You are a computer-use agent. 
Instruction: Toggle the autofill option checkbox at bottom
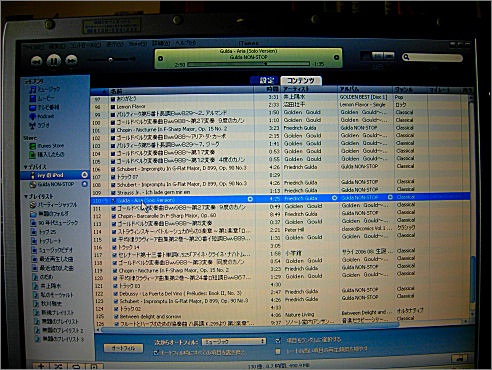(156, 353)
